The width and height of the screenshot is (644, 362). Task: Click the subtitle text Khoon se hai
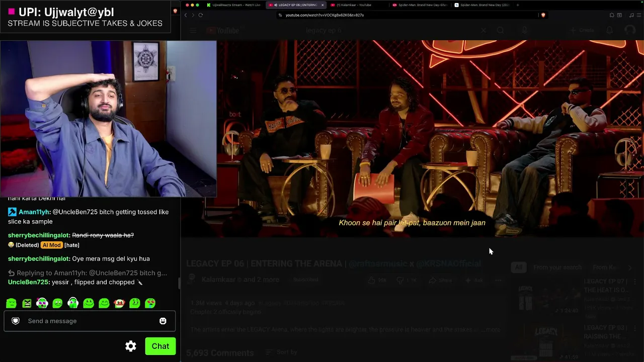[x=412, y=223]
